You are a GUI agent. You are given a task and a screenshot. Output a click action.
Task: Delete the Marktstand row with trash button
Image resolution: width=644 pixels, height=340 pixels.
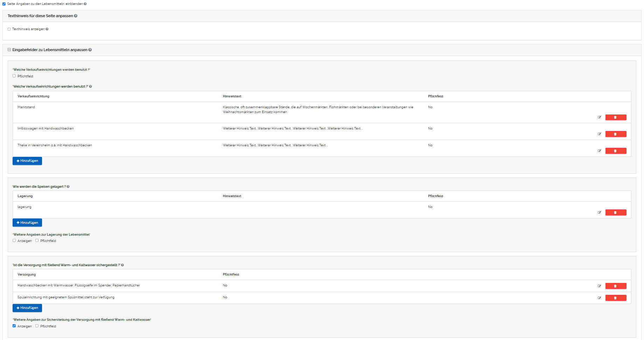point(615,117)
